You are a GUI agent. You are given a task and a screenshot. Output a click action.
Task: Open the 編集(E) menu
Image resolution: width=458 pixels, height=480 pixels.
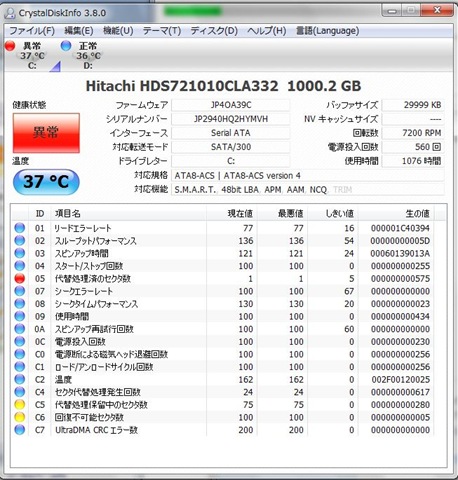click(x=79, y=31)
